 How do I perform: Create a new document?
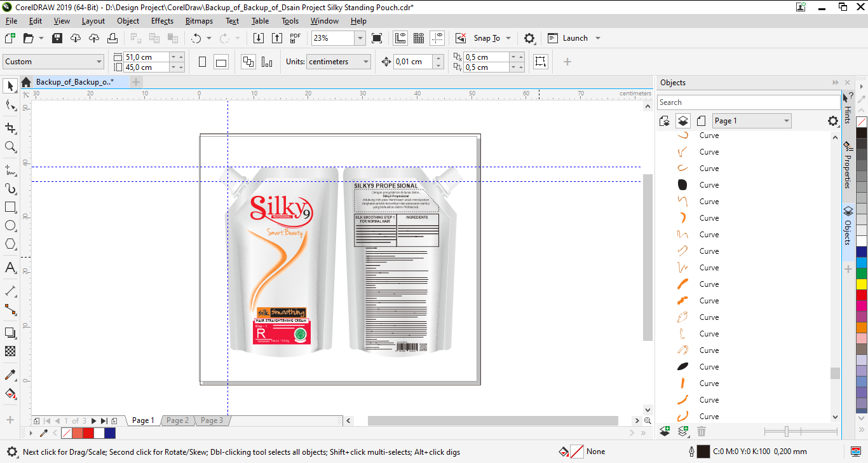pos(10,38)
